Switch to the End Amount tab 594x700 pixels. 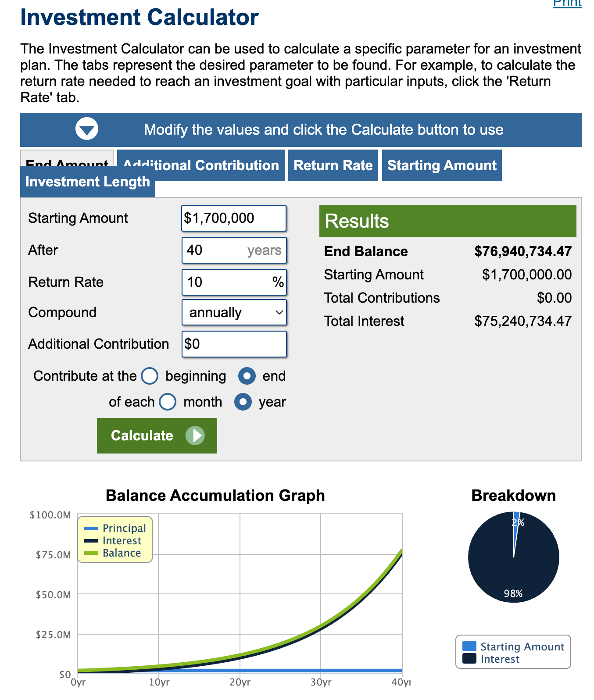(67, 159)
